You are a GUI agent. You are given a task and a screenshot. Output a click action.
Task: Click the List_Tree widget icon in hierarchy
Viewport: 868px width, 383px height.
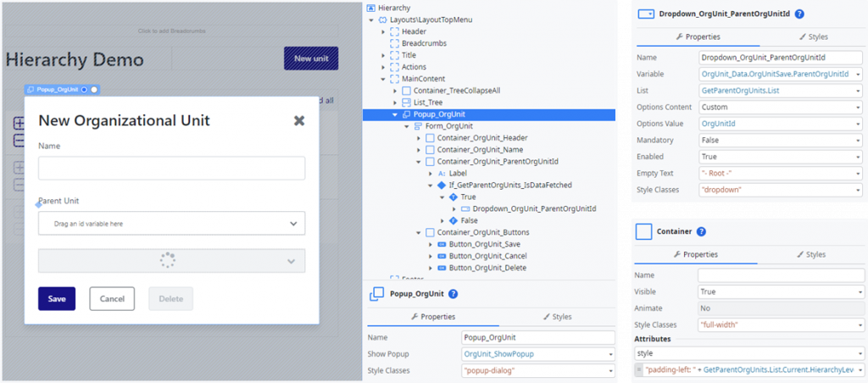point(406,103)
